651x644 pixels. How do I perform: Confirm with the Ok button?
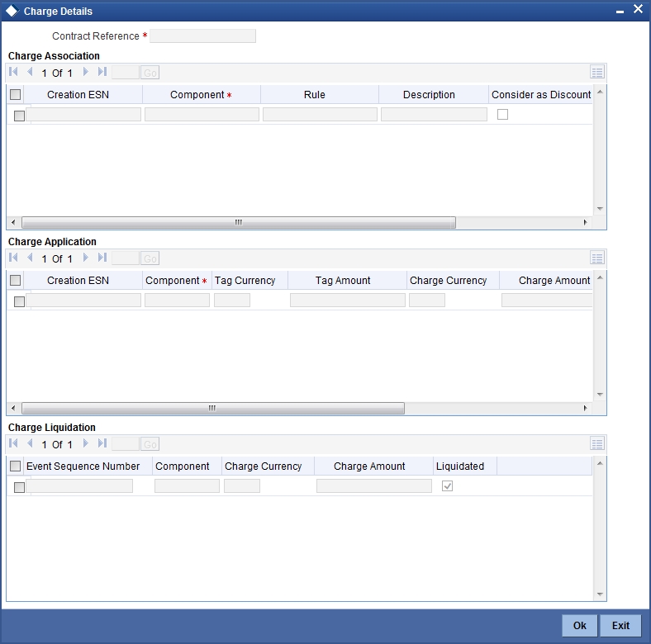coord(580,626)
